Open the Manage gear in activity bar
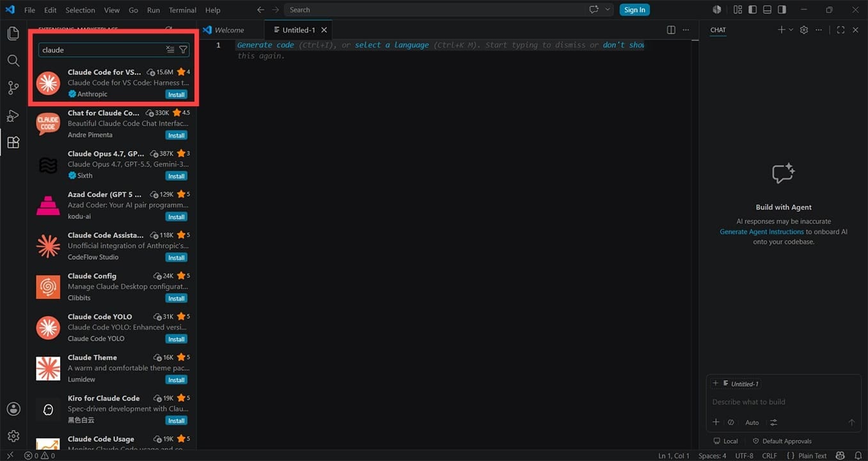Viewport: 868px width, 461px height. (x=13, y=436)
